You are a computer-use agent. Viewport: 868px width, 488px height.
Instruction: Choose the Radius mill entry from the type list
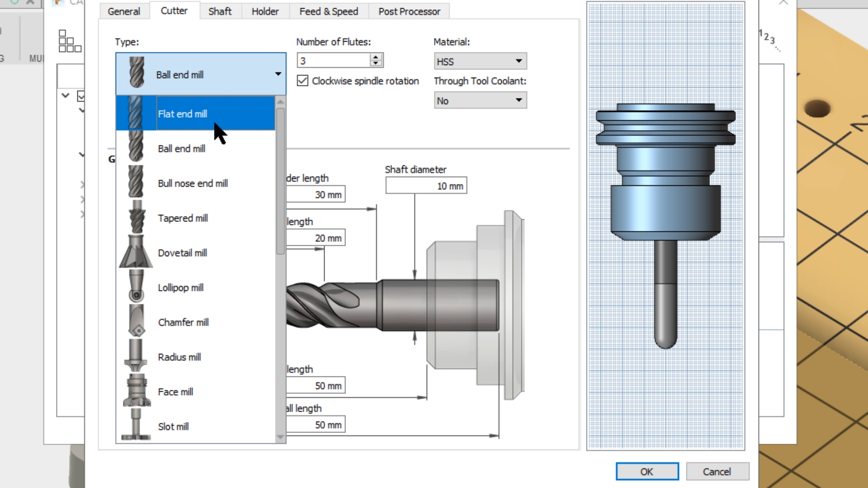(x=180, y=357)
